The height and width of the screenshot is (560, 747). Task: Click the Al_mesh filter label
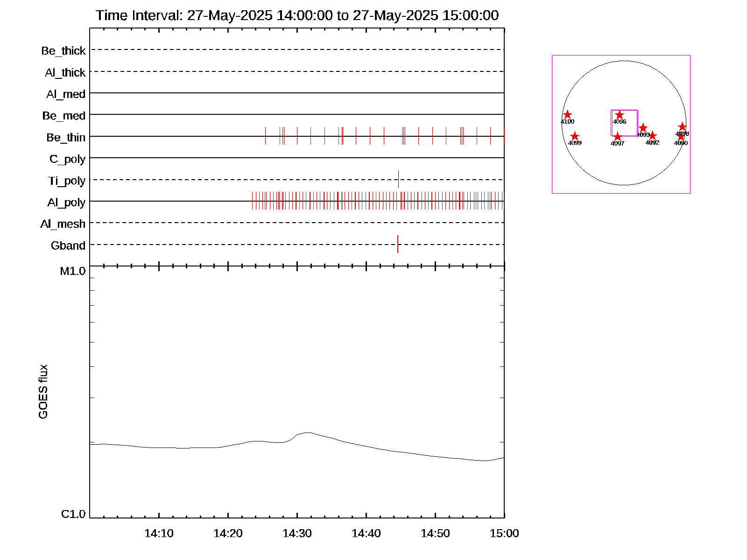click(63, 224)
